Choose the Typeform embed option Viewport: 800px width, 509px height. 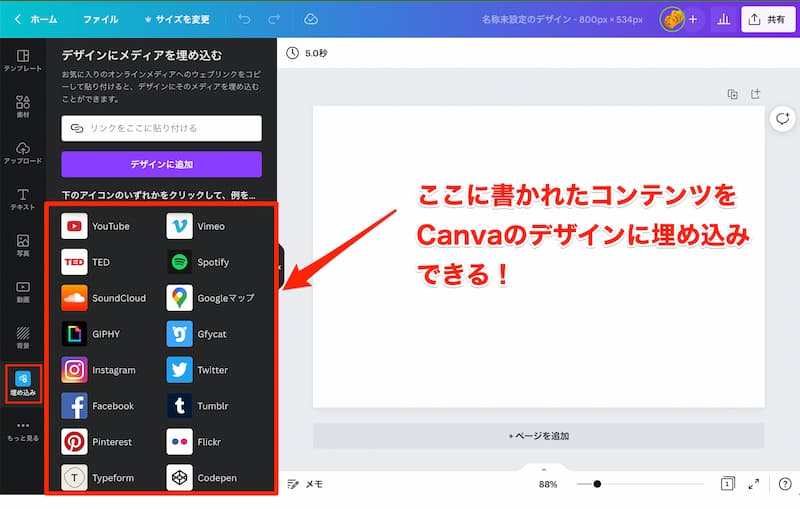click(98, 478)
